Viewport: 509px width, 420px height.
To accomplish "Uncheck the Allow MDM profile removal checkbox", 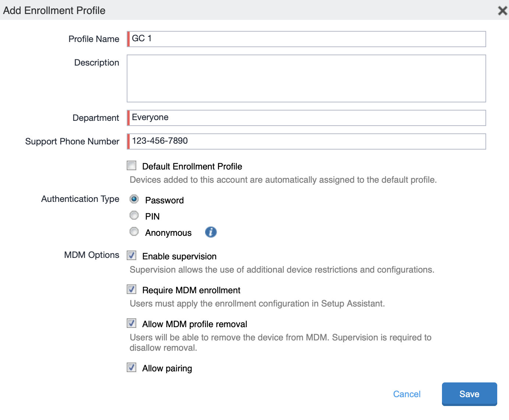I will pos(131,323).
